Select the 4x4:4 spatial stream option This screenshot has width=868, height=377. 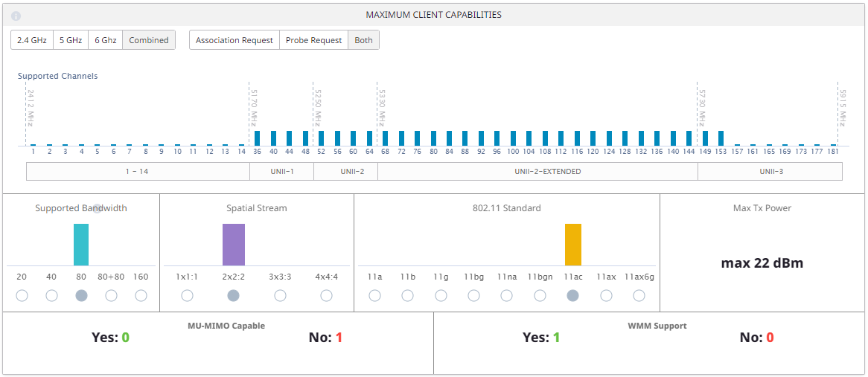tap(326, 296)
